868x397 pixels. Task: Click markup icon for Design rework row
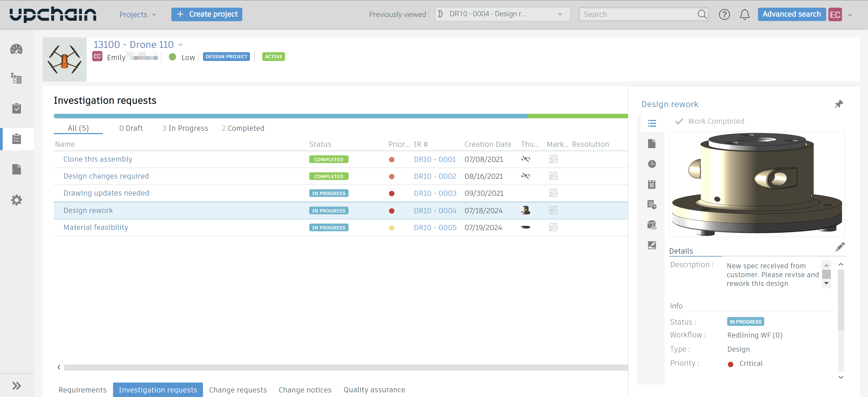click(x=553, y=210)
